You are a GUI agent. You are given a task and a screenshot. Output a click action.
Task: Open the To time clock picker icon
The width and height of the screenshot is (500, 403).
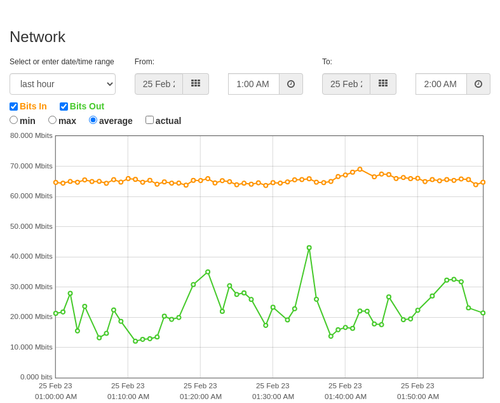click(x=478, y=84)
